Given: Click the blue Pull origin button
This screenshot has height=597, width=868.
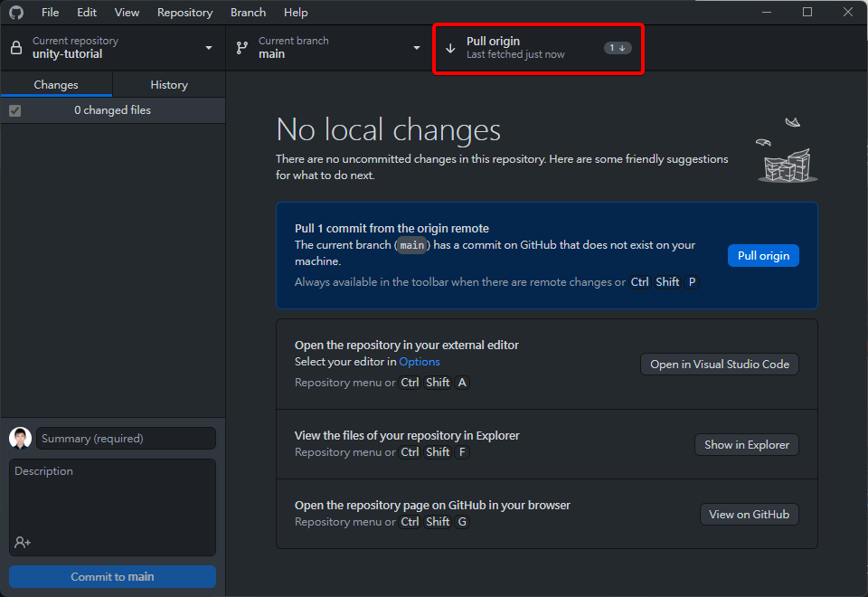Looking at the screenshot, I should [763, 255].
